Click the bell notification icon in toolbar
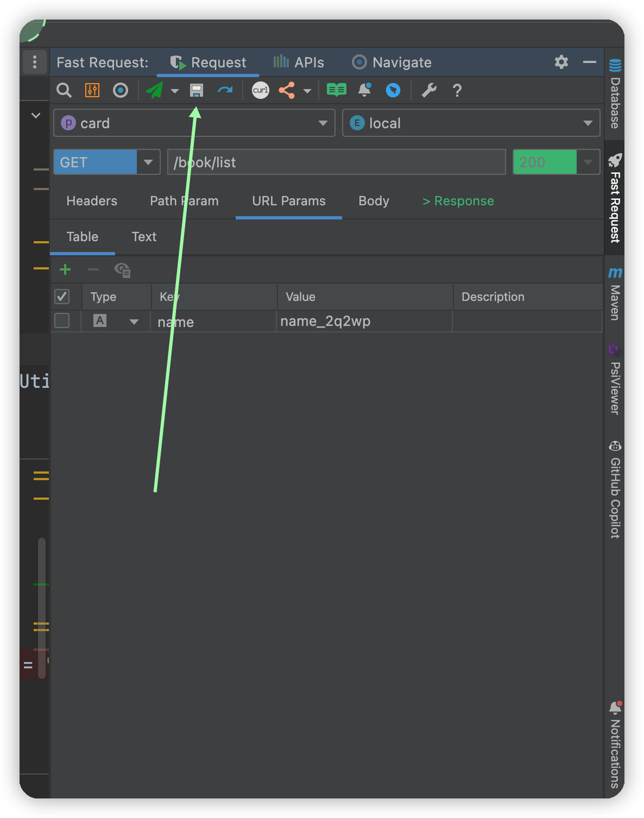Viewport: 644px width, 818px height. point(365,90)
